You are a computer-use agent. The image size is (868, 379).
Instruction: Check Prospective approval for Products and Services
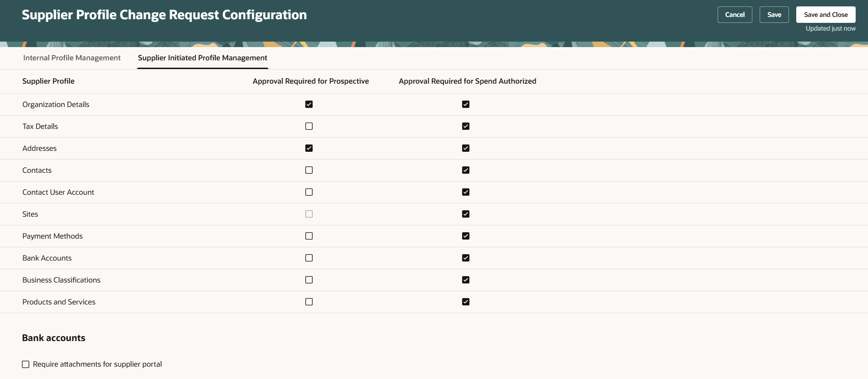click(309, 302)
